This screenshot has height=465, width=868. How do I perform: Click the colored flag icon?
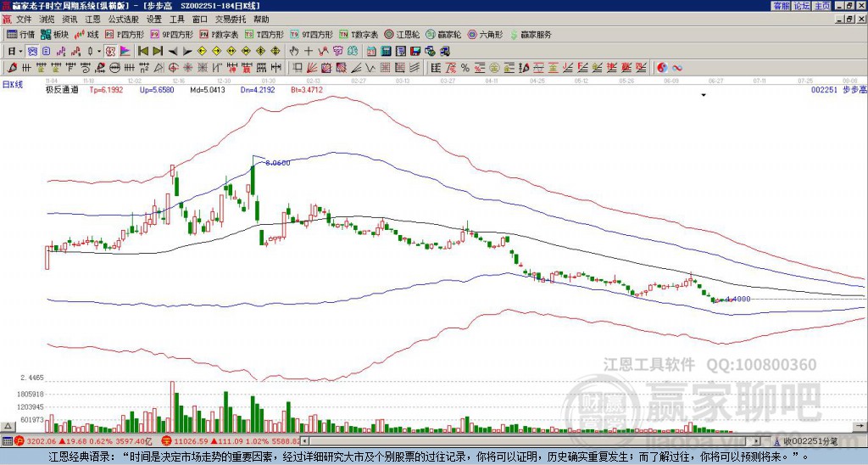[125, 52]
